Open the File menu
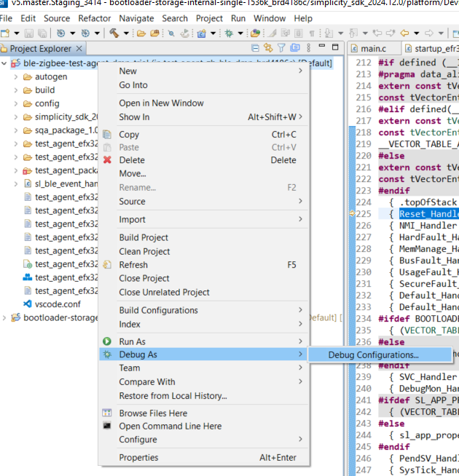 (6, 18)
